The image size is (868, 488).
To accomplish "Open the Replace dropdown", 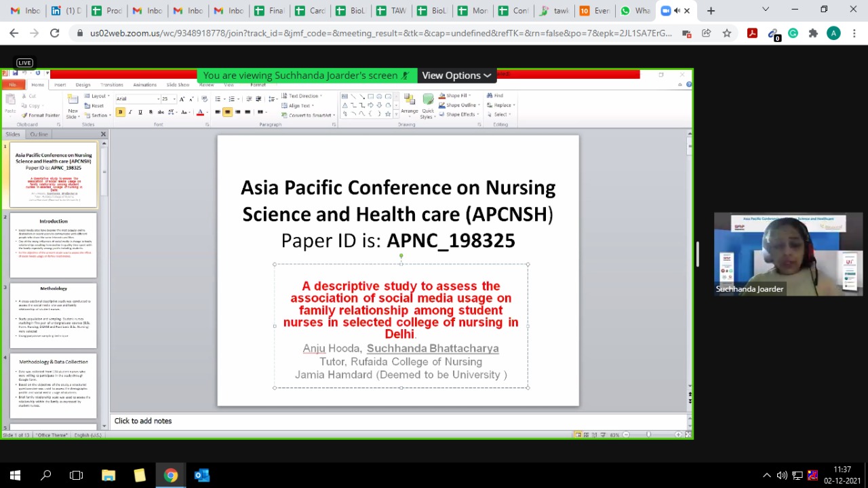I will click(x=500, y=105).
